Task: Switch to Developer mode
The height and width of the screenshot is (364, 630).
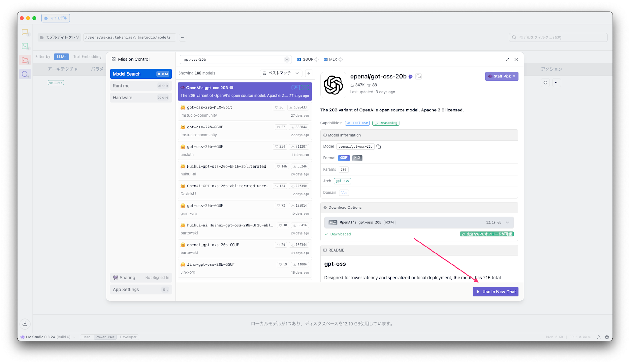Action: pos(128,337)
